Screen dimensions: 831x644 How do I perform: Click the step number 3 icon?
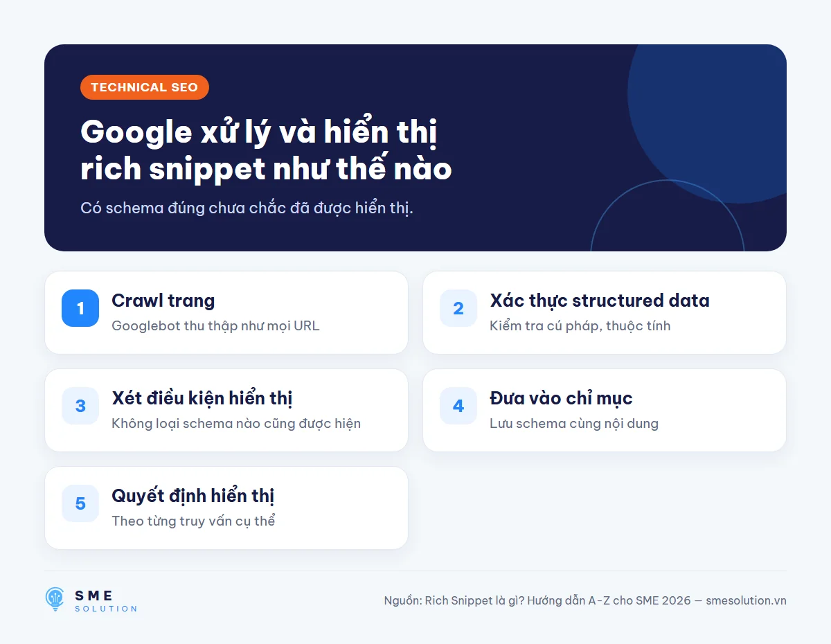[x=80, y=406]
